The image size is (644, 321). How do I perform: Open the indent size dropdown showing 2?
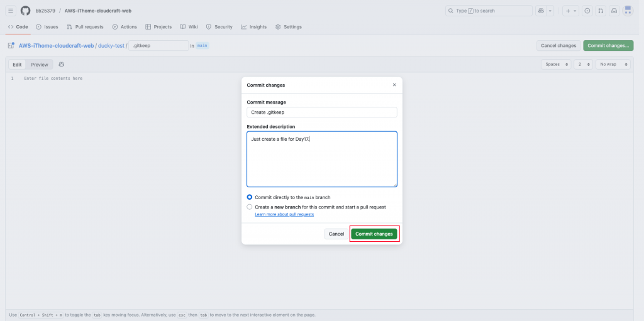[583, 65]
